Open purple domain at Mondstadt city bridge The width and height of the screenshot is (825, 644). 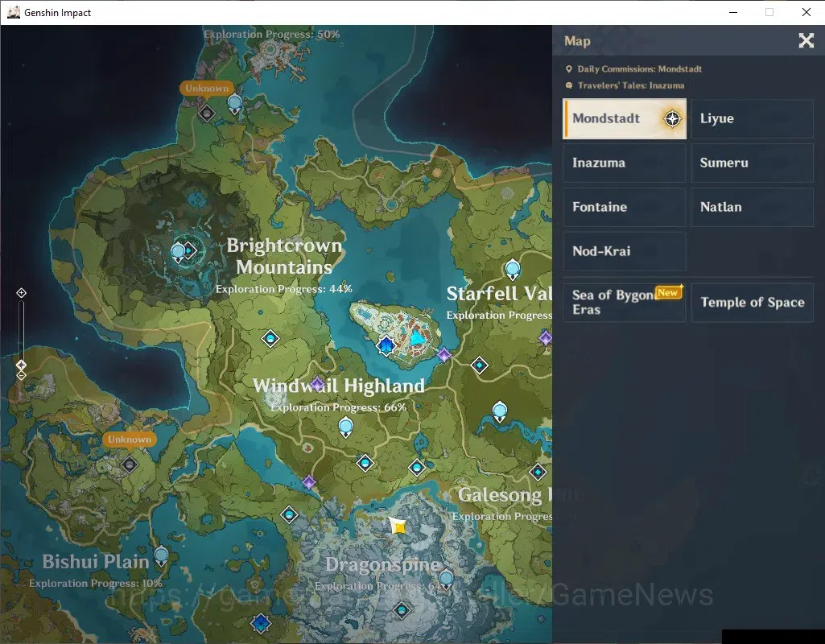(444, 355)
